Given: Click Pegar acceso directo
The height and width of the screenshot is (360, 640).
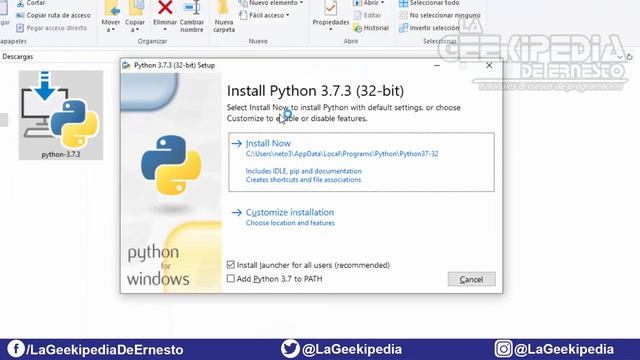Looking at the screenshot, I should [x=51, y=28].
